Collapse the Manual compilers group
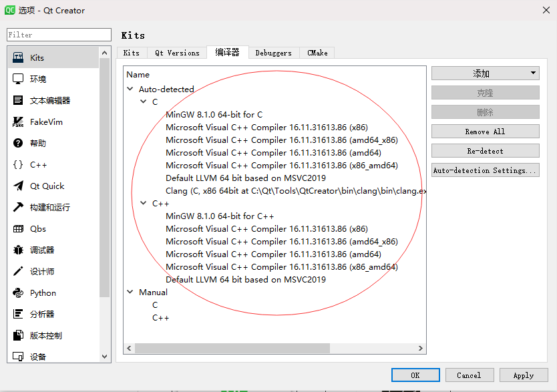557x392 pixels. point(130,292)
